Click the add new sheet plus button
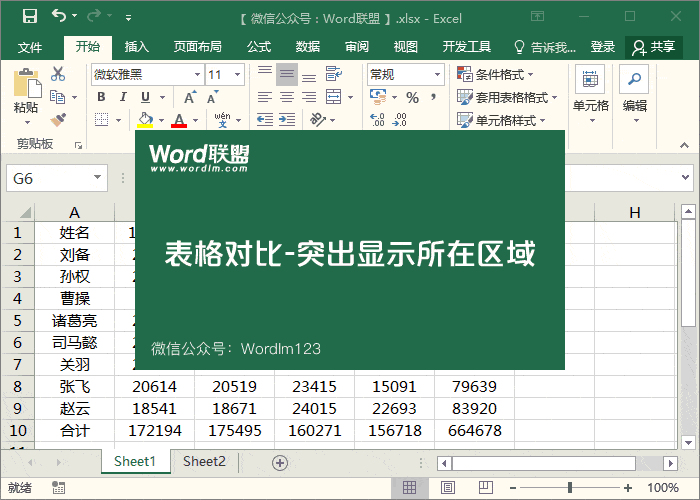Screen dimensions: 700x500 (x=280, y=463)
